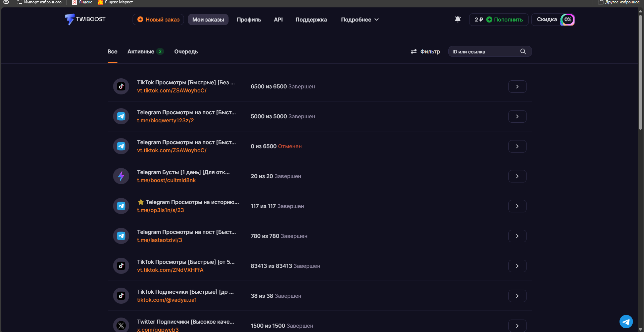Open link t.me/op3ls1n/s/23
This screenshot has height=332, width=644.
pos(160,210)
